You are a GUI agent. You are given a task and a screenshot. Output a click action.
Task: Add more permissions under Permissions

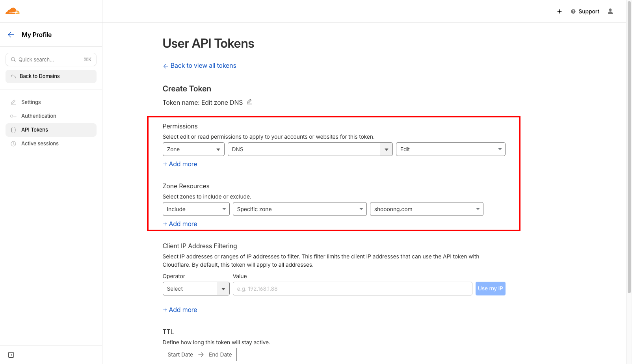180,164
